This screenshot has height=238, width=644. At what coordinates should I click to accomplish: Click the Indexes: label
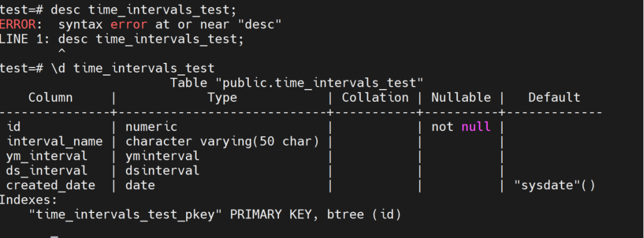[30, 200]
